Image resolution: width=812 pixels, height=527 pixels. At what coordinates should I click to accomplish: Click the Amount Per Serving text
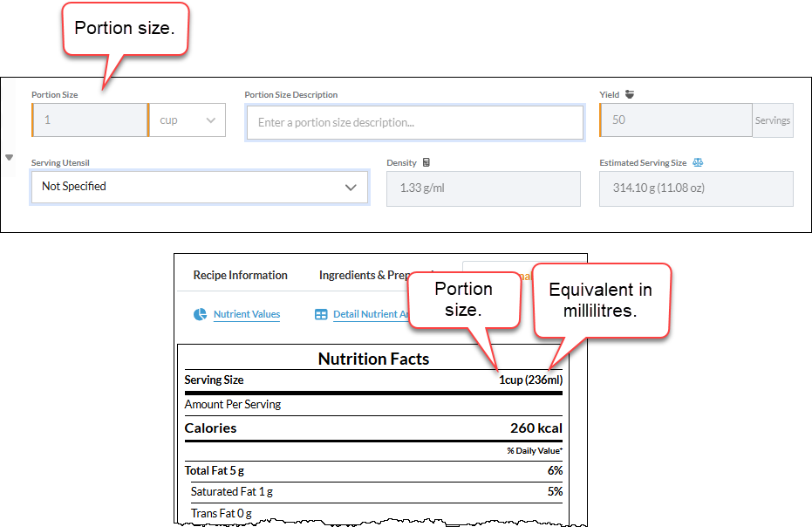click(233, 404)
